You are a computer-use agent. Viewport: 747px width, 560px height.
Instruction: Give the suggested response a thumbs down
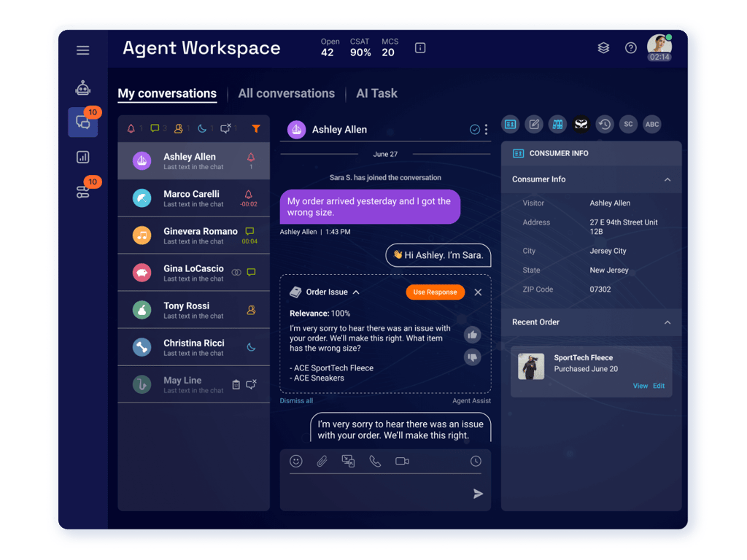(472, 357)
